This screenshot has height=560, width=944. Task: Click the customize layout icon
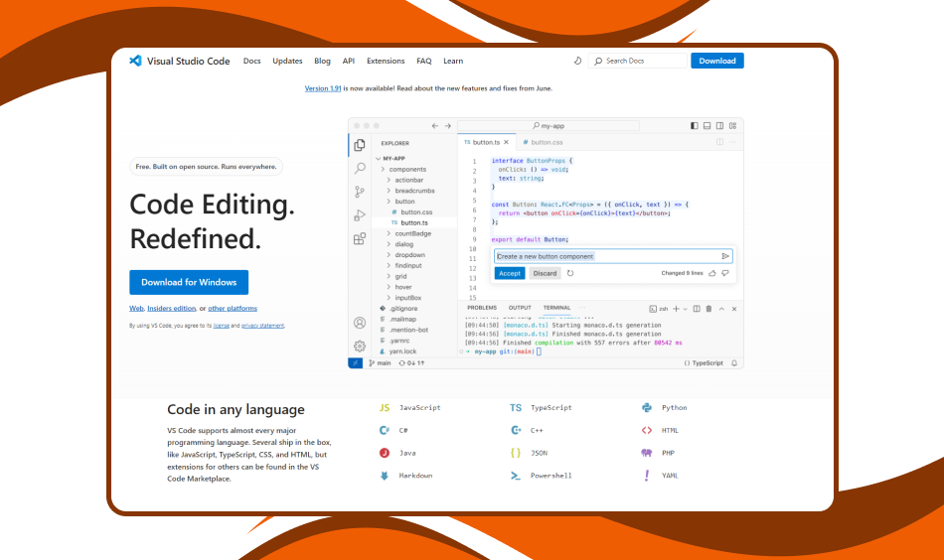[x=732, y=126]
